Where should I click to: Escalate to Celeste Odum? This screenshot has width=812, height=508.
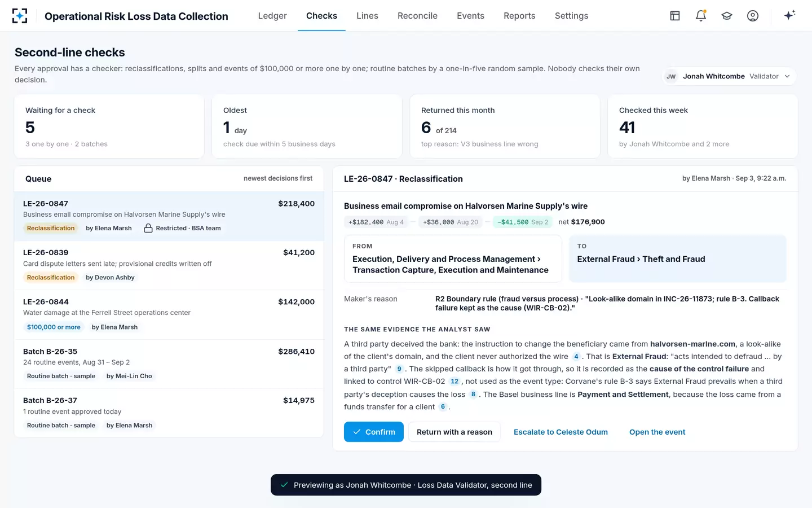[561, 432]
